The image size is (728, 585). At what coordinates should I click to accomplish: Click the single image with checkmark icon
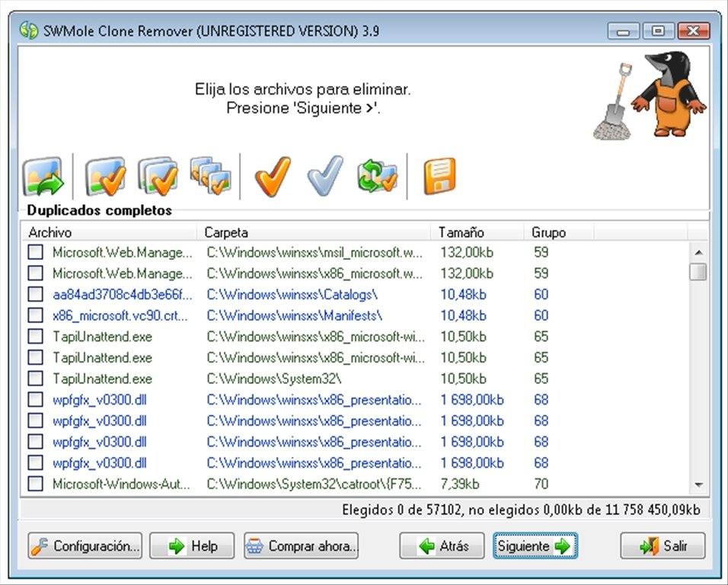(106, 177)
